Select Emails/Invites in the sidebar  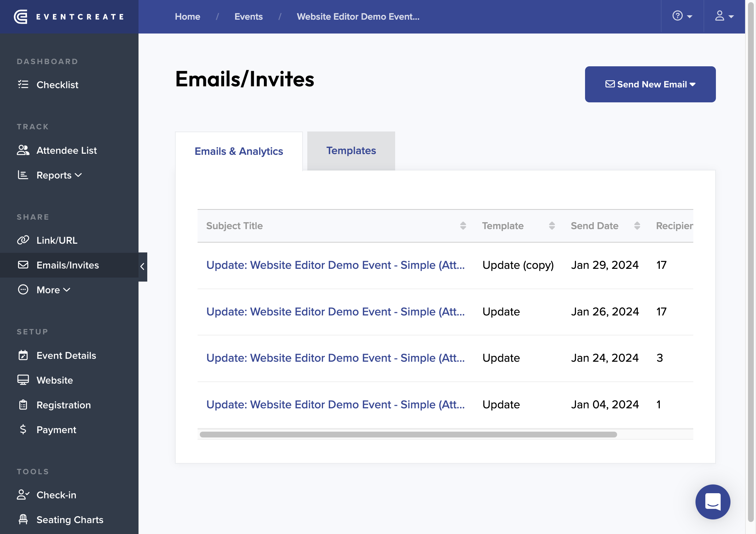pos(69,265)
